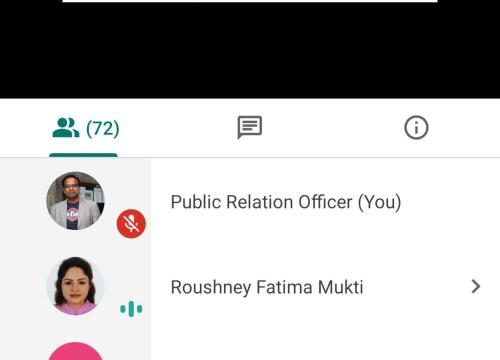Tap the red muted microphone badge
500x360 pixels.
(131, 223)
